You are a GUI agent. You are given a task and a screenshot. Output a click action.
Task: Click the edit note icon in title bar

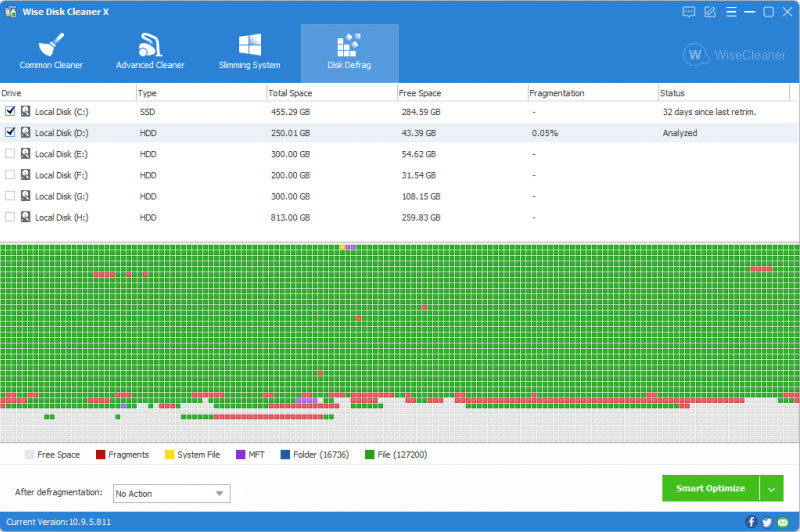click(710, 12)
